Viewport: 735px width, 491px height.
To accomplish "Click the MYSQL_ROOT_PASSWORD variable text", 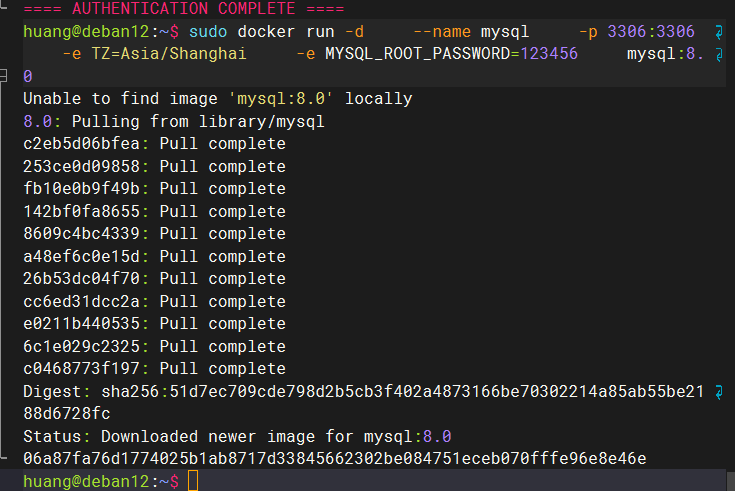I will 417,54.
